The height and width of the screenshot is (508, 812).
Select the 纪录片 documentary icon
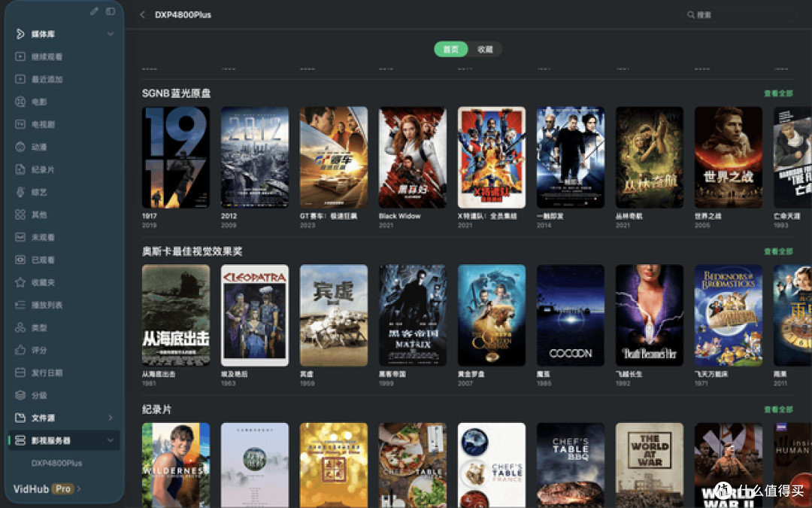point(20,169)
